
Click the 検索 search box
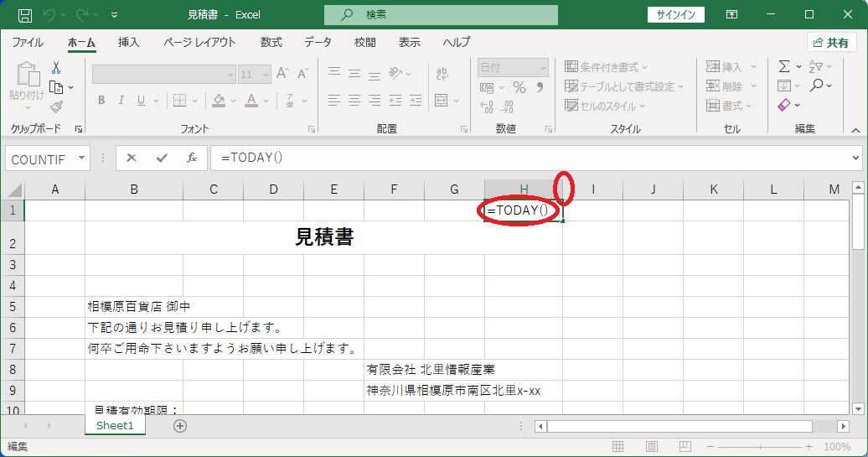(441, 15)
